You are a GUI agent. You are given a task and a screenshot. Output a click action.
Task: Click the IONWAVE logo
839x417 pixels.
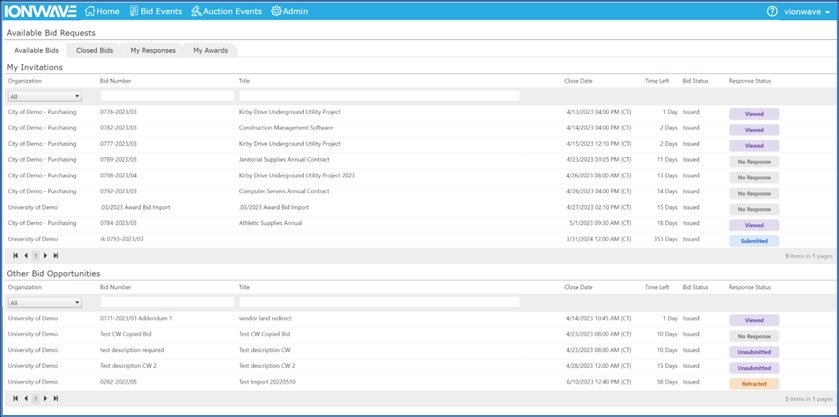[x=40, y=11]
